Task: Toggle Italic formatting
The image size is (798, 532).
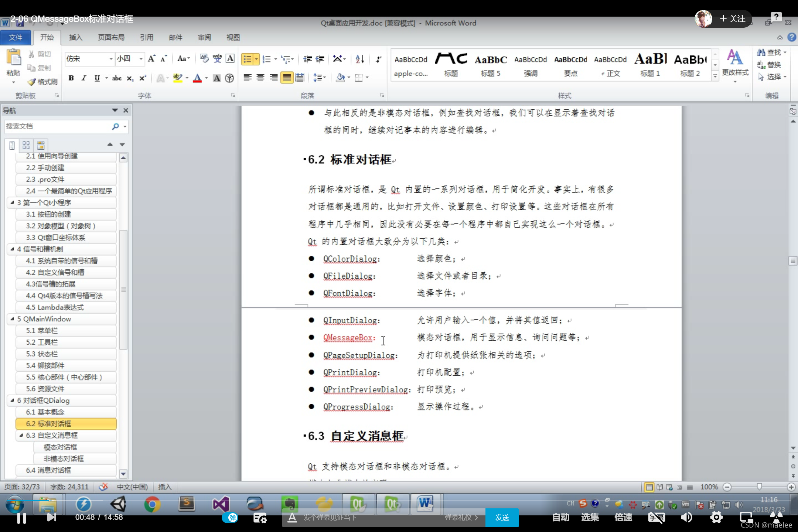Action: click(x=84, y=78)
